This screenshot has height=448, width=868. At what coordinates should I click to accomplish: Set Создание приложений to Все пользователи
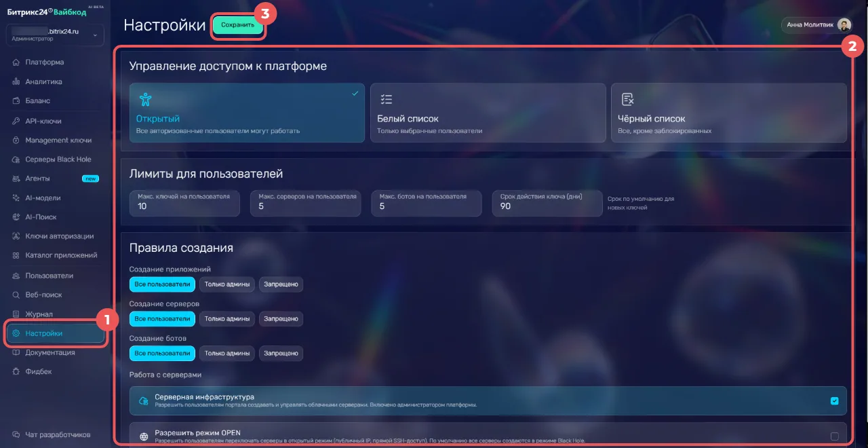(x=162, y=284)
